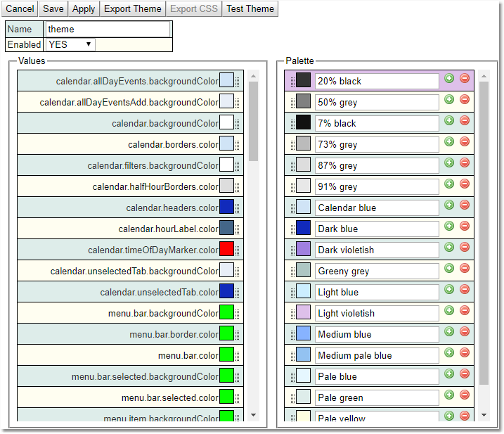Click the green add icon beside 20% black
The width and height of the screenshot is (504, 434).
449,78
